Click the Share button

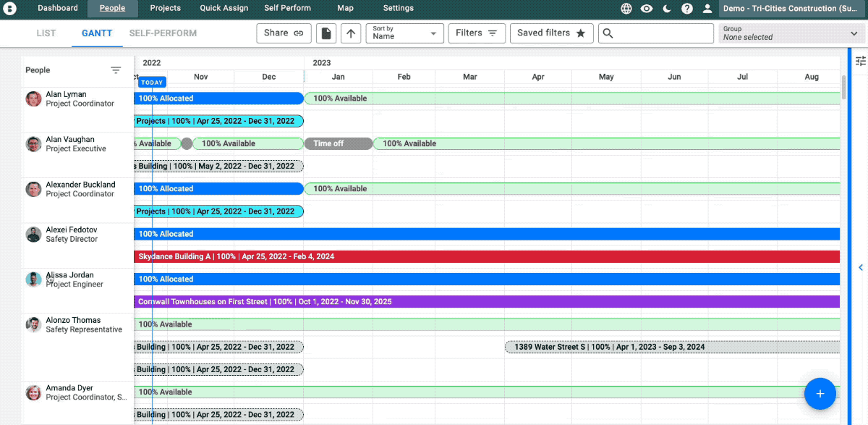(284, 33)
